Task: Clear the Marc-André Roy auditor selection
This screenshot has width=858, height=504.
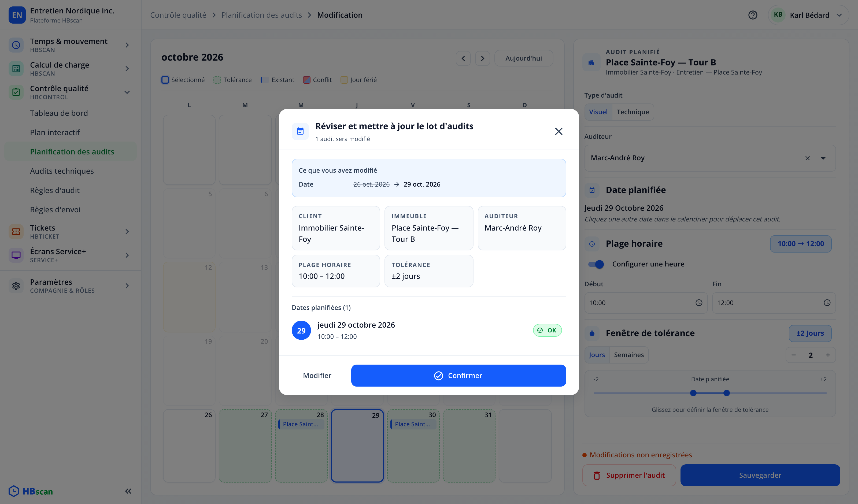Action: click(x=807, y=158)
